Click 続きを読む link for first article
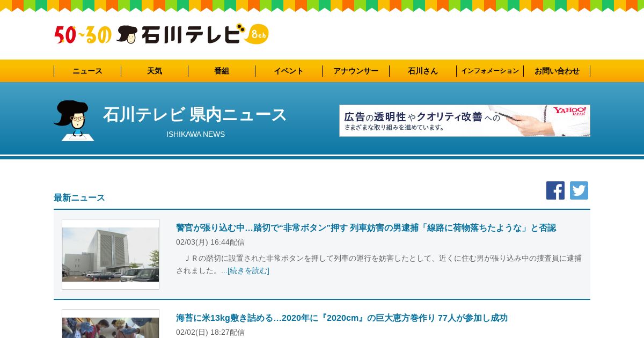Screen dimensions: 644x338 (x=248, y=271)
